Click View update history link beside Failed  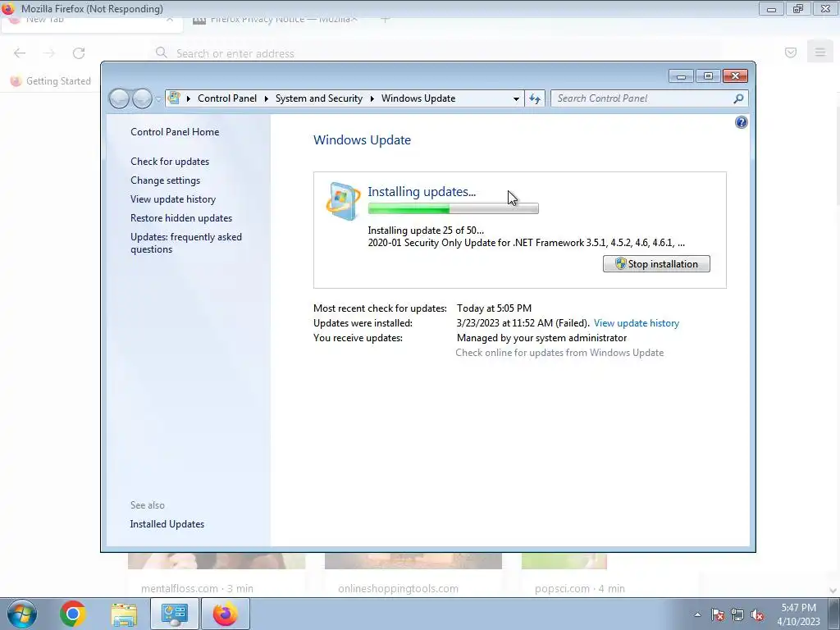637,323
